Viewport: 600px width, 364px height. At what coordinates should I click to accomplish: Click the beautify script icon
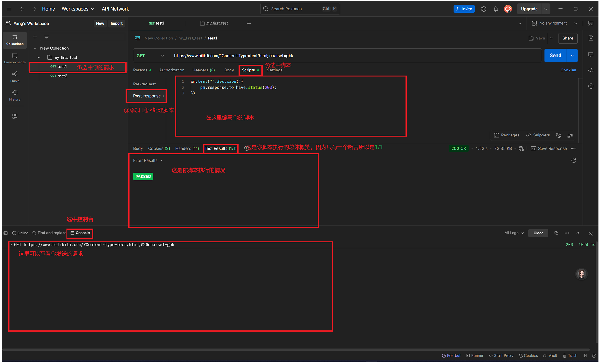(570, 135)
